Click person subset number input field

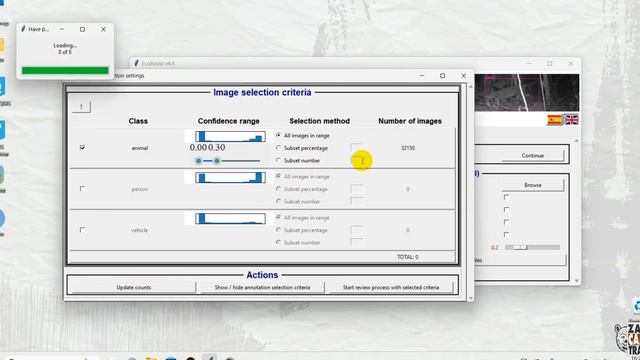[x=356, y=201]
